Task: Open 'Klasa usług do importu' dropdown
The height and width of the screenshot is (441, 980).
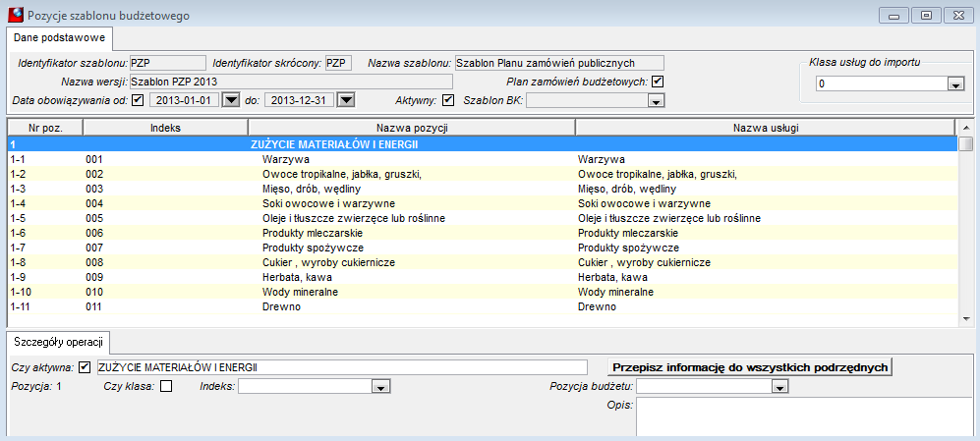Action: 955,83
